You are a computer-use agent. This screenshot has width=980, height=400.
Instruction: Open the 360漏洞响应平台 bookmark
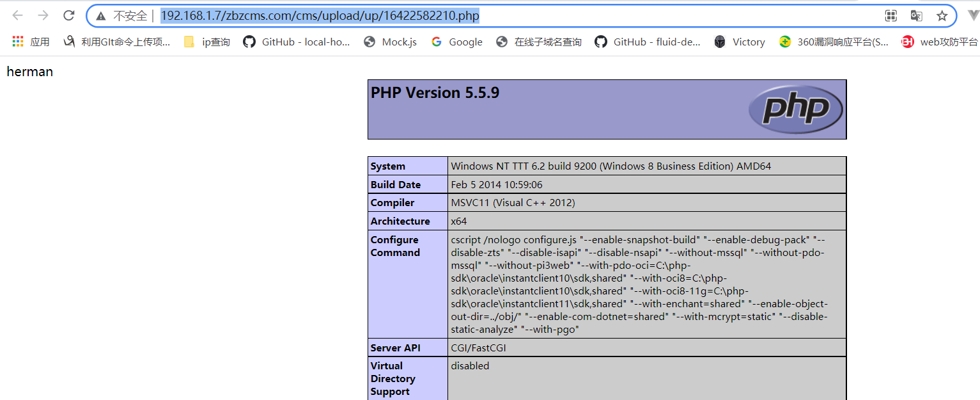834,42
